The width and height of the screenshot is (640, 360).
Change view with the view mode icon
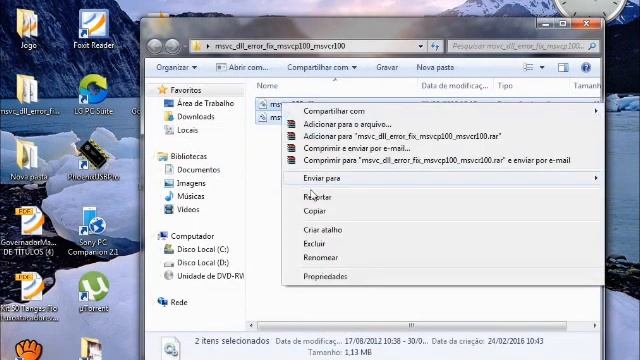click(x=528, y=67)
